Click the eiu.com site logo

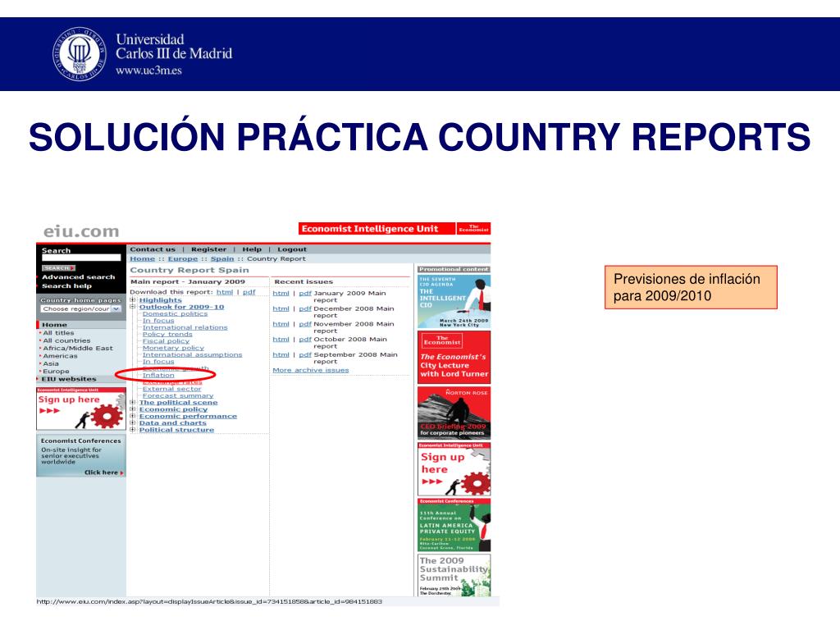point(81,231)
